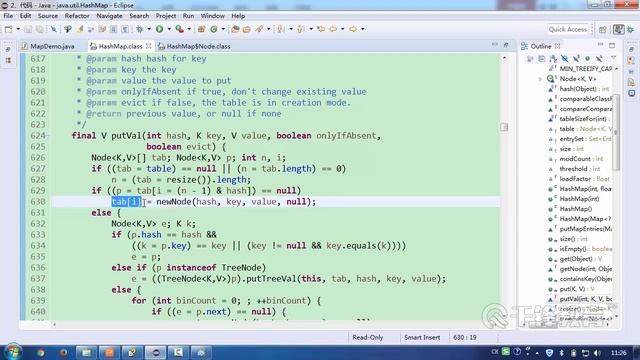Click the Open Type toolbar icon

point(235,29)
